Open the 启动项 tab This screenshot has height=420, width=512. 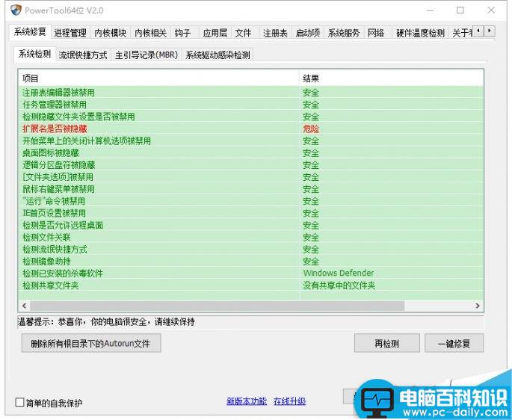point(308,33)
